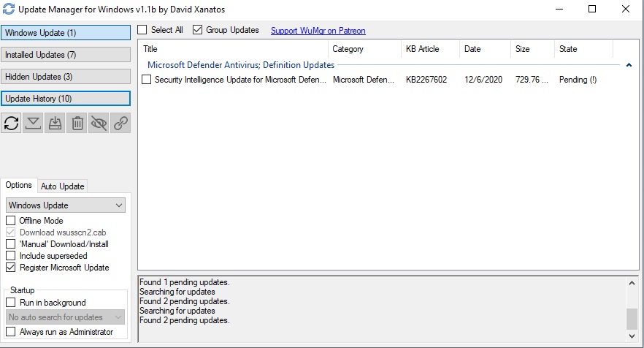Click the log panel scrollbar thumb

click(631, 317)
